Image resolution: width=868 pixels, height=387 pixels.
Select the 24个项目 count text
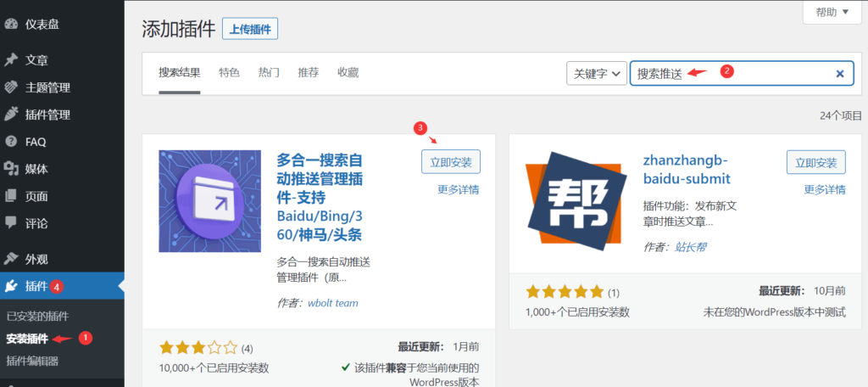(x=841, y=116)
